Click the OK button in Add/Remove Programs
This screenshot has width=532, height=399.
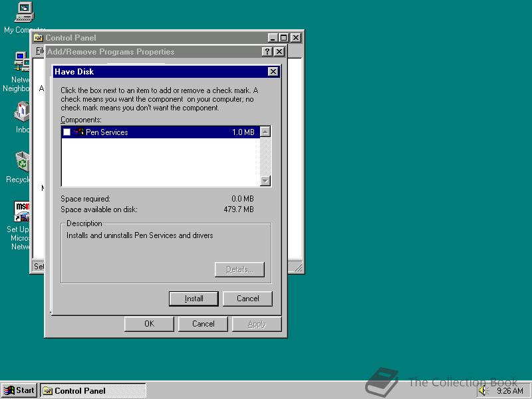[x=149, y=324]
